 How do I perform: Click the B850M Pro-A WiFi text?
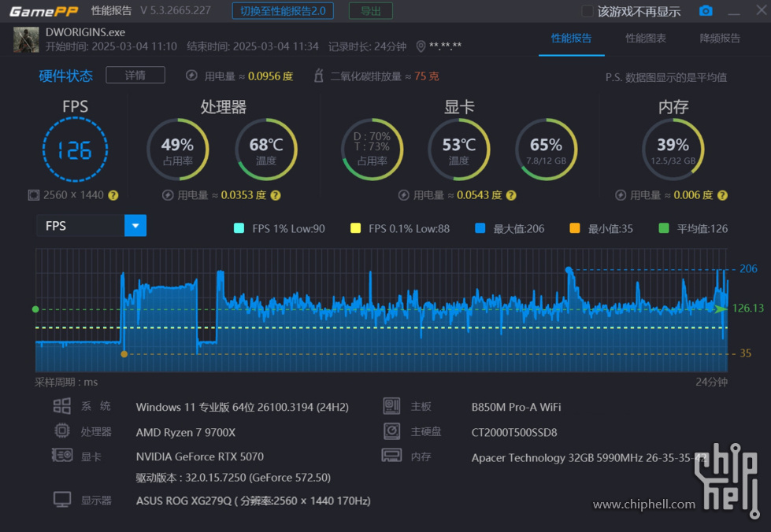(x=517, y=407)
